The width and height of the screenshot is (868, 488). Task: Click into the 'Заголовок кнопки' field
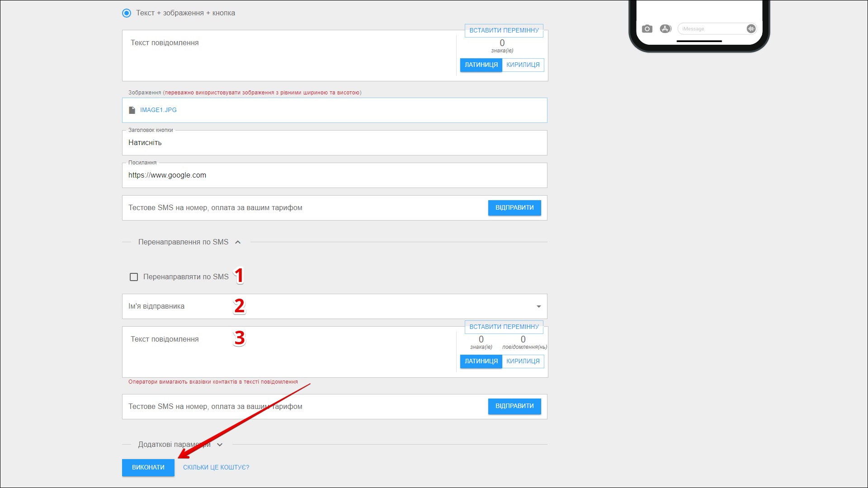point(335,143)
